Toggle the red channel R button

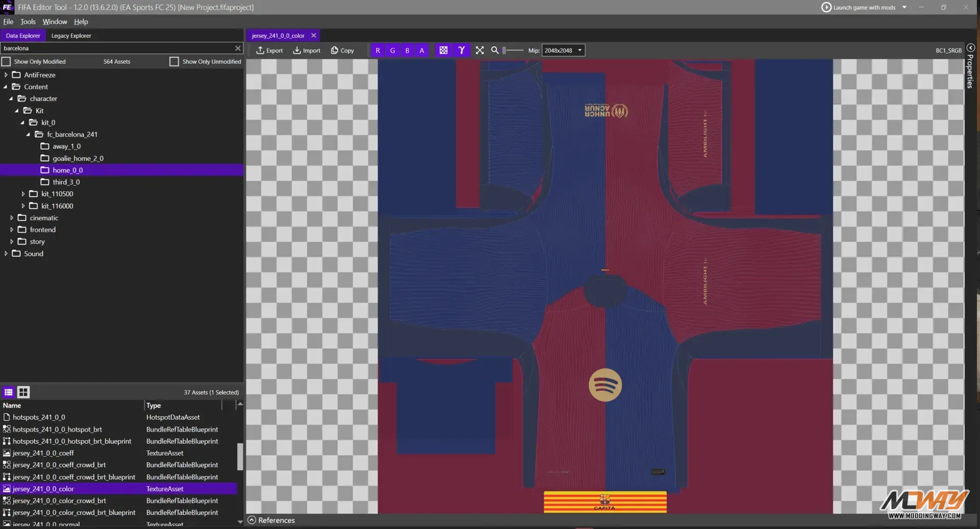coord(378,51)
